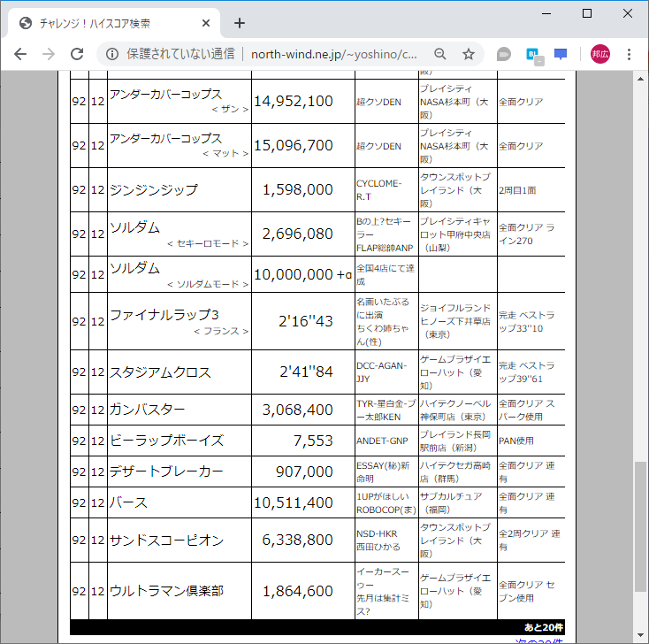Click the score 7,553
The width and height of the screenshot is (649, 644).
pos(313,441)
